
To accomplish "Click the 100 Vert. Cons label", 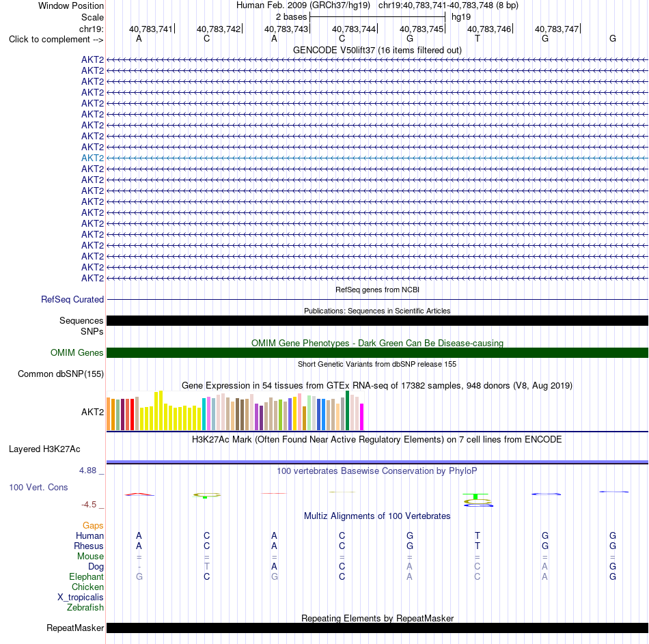I will (x=38, y=487).
